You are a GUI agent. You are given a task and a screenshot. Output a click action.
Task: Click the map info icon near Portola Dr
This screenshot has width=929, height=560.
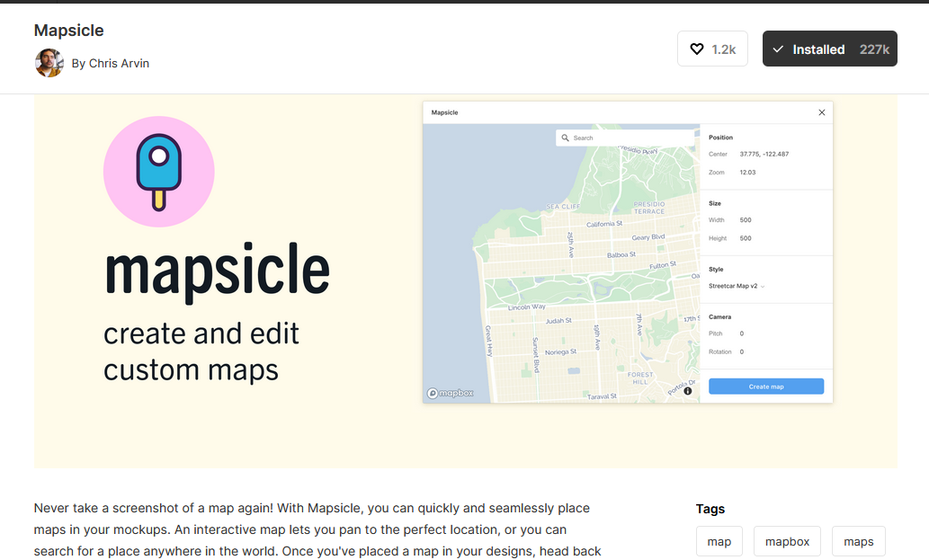tap(687, 391)
